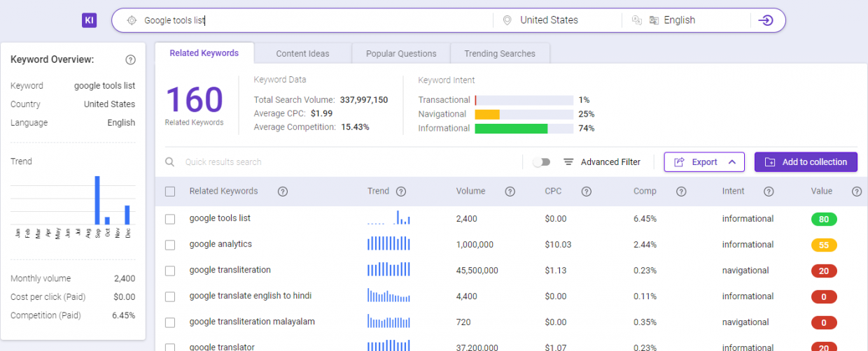The image size is (868, 351).
Task: Click the location pin icon
Action: click(x=507, y=20)
